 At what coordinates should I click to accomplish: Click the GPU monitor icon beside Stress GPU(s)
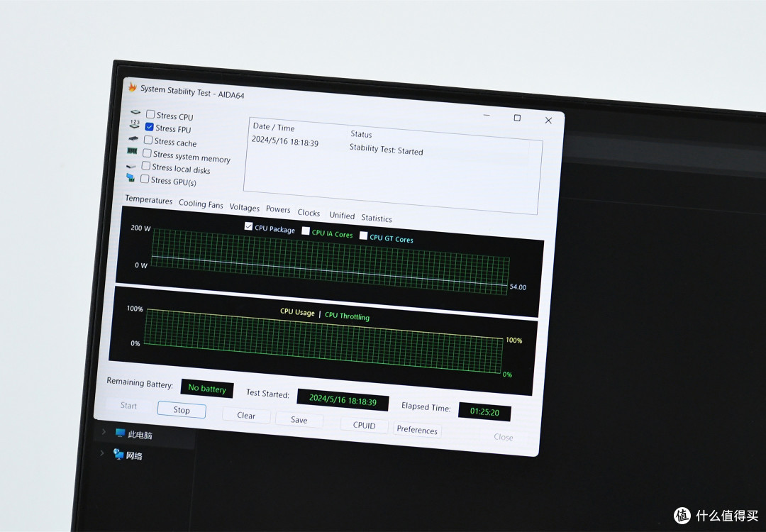tap(130, 177)
